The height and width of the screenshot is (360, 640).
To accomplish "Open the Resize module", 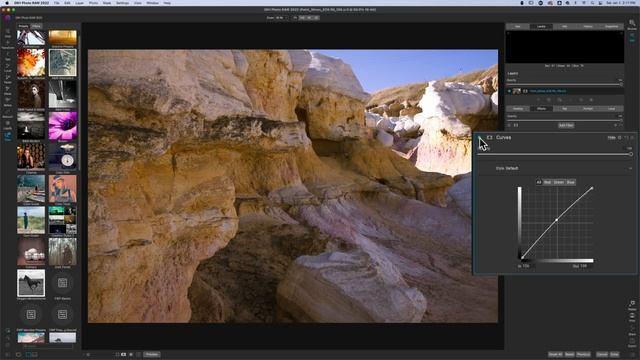I will coord(632,305).
